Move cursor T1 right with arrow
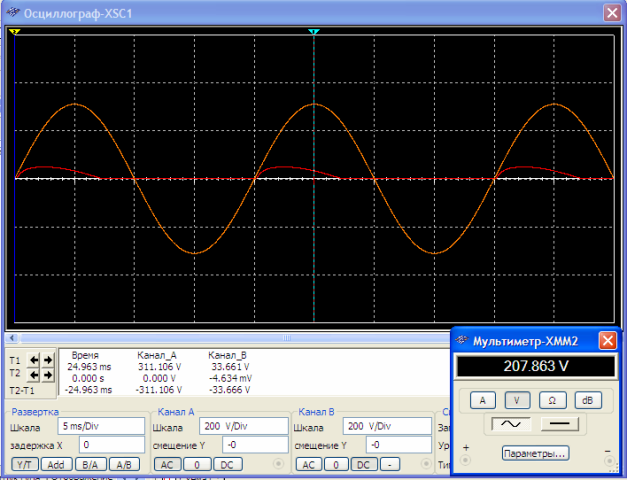The width and height of the screenshot is (627, 480). tap(48, 360)
